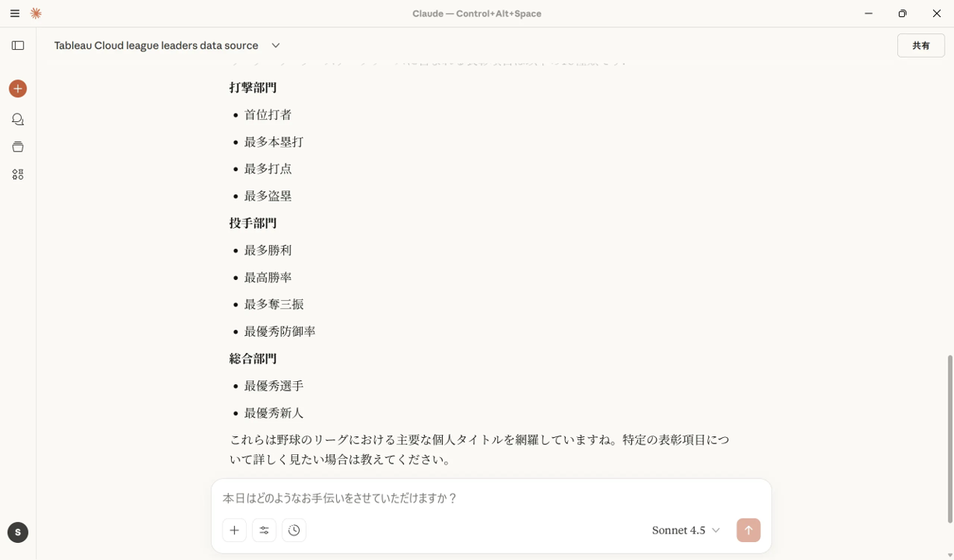Maximize the Claude window

pos(902,13)
